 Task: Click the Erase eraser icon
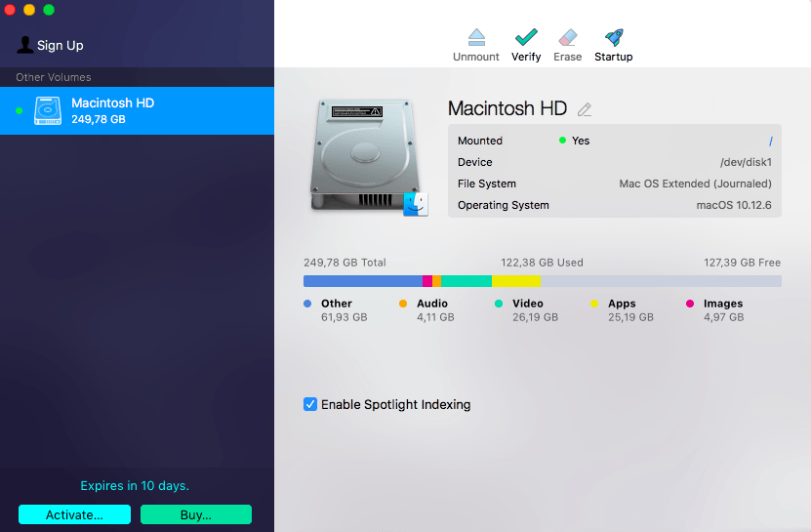coord(567,37)
